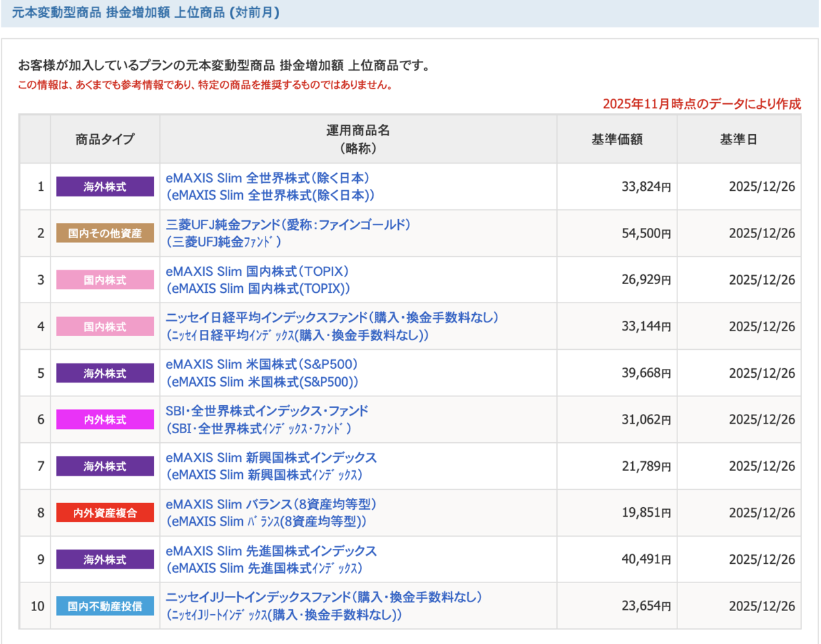Click the 商品タイプ column header
The height and width of the screenshot is (644, 821).
pos(105,139)
